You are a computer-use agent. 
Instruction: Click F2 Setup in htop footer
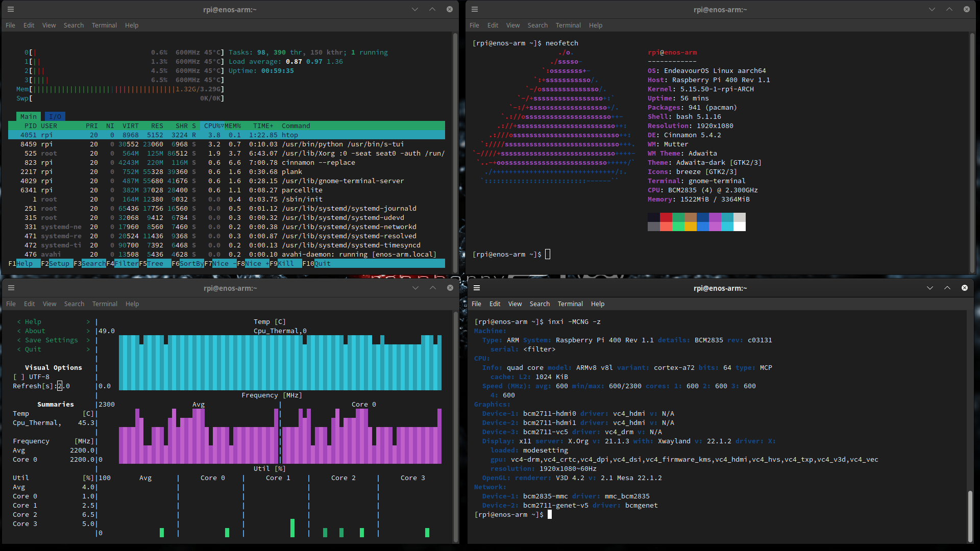59,264
